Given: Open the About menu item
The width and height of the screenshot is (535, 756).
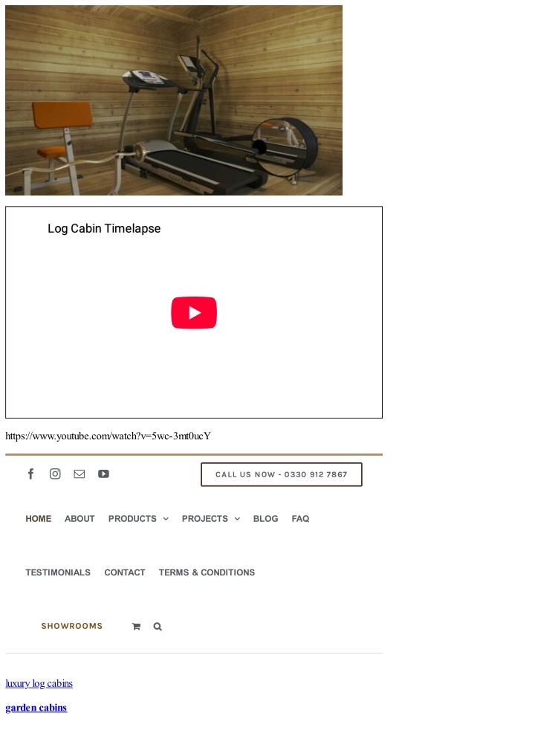Looking at the screenshot, I should click(80, 519).
